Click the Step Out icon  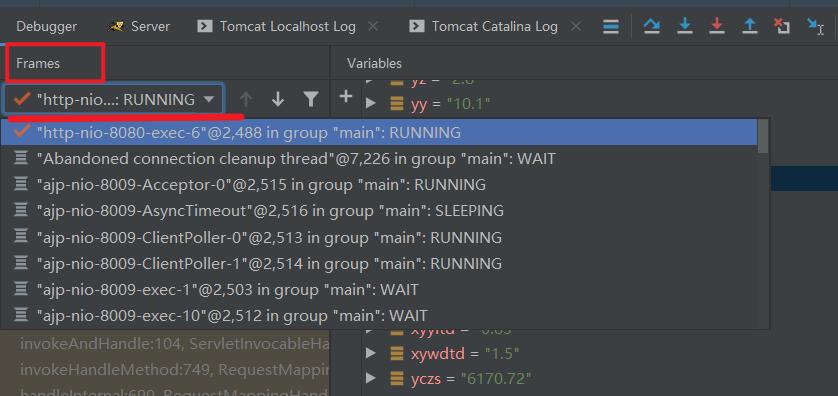click(750, 26)
